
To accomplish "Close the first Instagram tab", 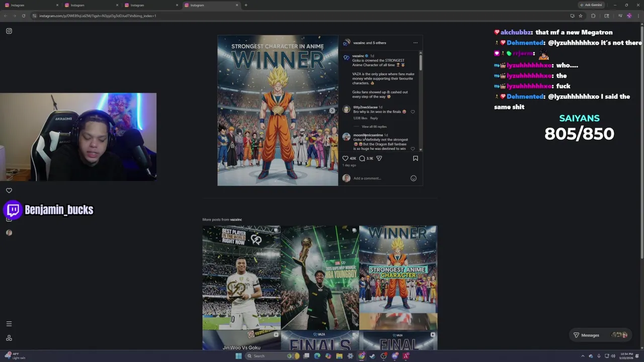I will click(57, 5).
